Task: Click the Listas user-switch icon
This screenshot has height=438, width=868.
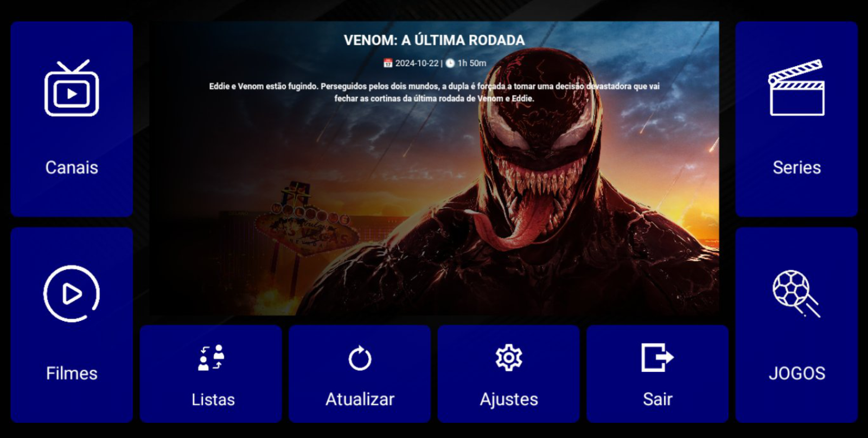Action: [211, 358]
